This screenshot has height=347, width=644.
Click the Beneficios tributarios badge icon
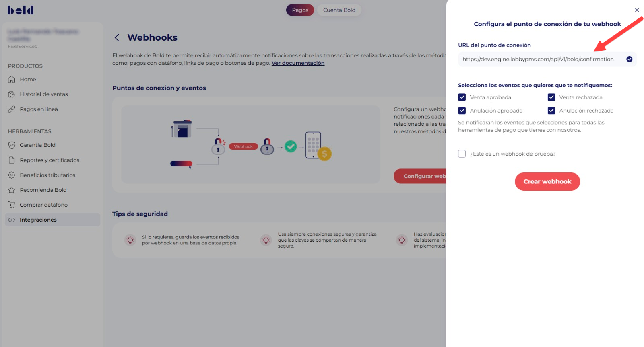point(12,175)
